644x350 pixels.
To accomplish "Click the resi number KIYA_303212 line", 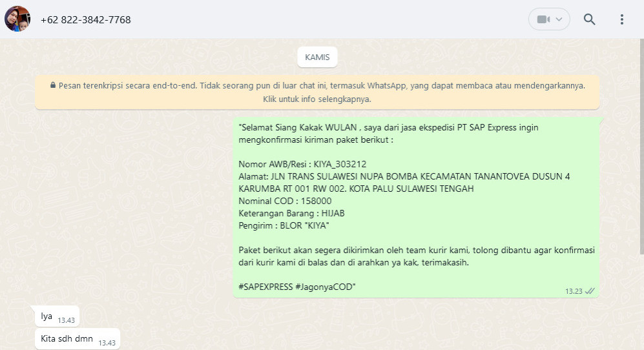I will click(x=302, y=164).
